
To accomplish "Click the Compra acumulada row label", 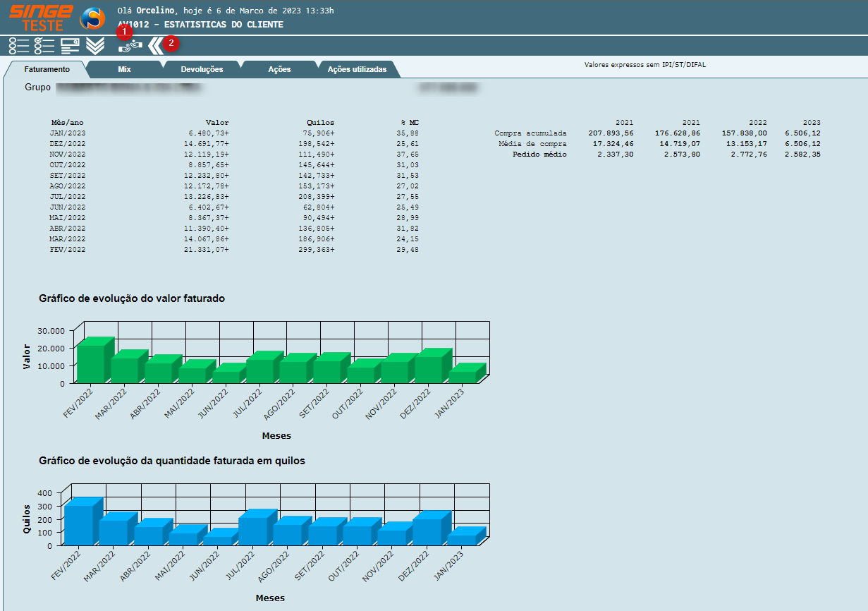I will pyautogui.click(x=530, y=133).
